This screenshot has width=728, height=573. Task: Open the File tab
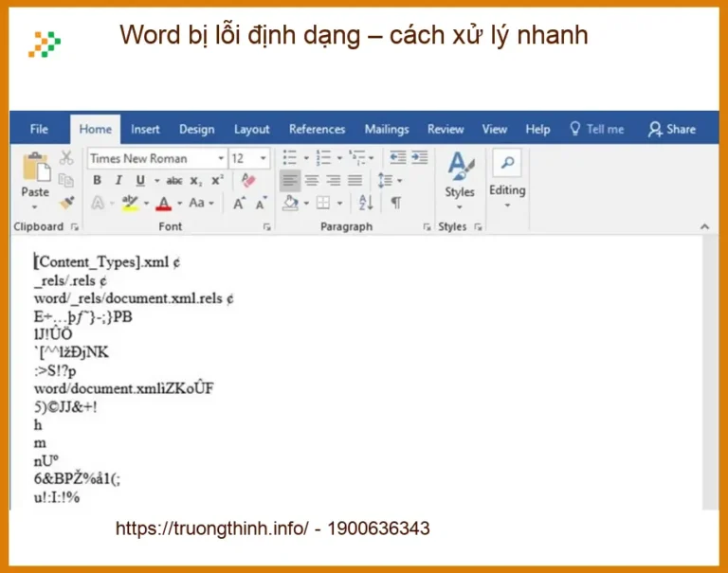tap(39, 129)
